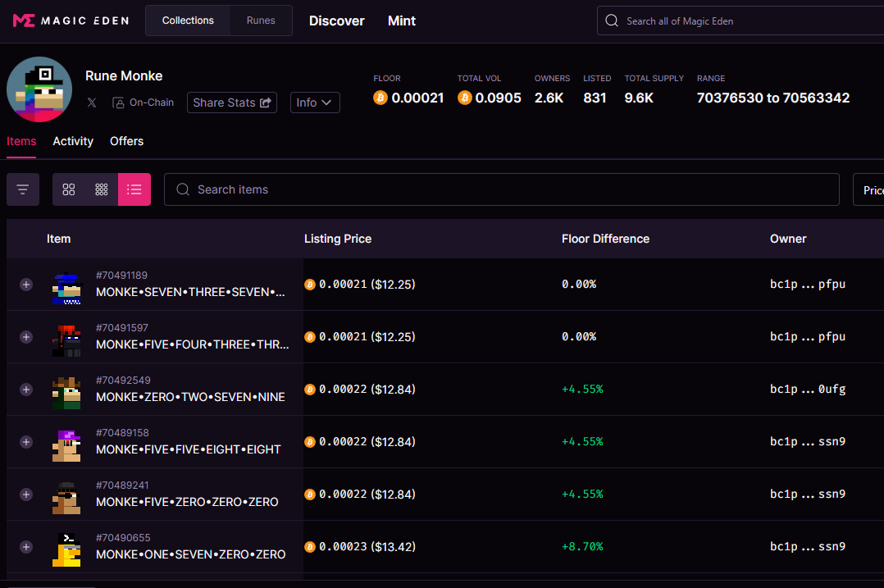
Task: Switch to small grid view
Action: coord(102,189)
